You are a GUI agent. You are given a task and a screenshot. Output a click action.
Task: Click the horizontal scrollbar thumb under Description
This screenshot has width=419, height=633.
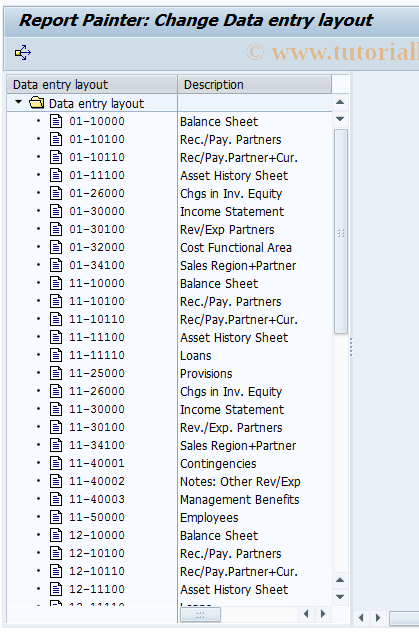(200, 615)
